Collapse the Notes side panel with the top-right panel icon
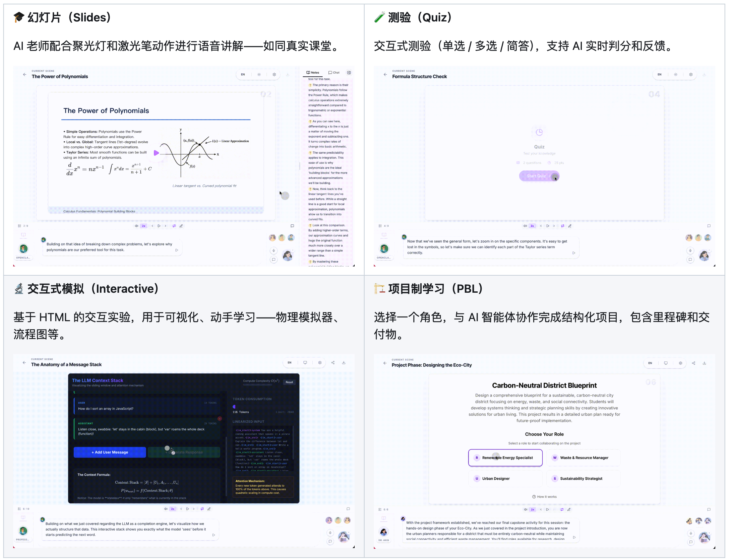This screenshot has width=730, height=560. (x=349, y=72)
